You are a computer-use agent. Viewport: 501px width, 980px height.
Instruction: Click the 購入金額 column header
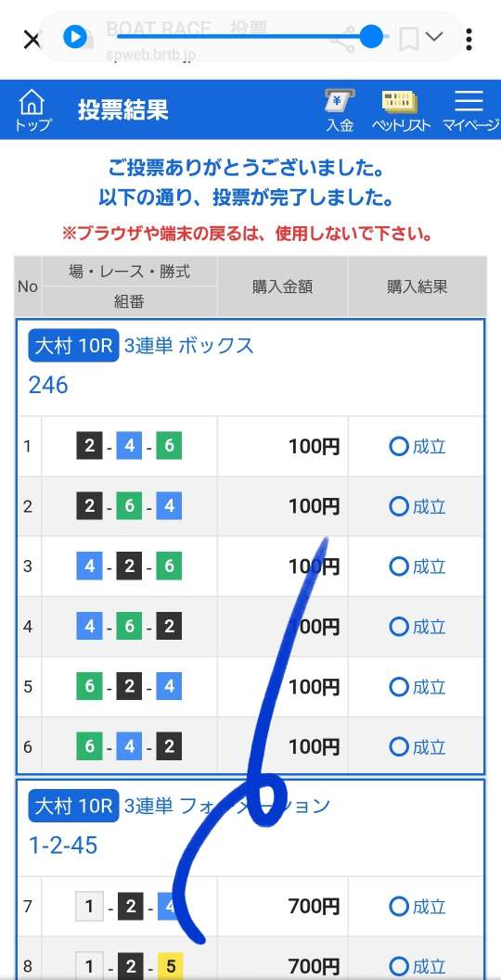point(283,286)
